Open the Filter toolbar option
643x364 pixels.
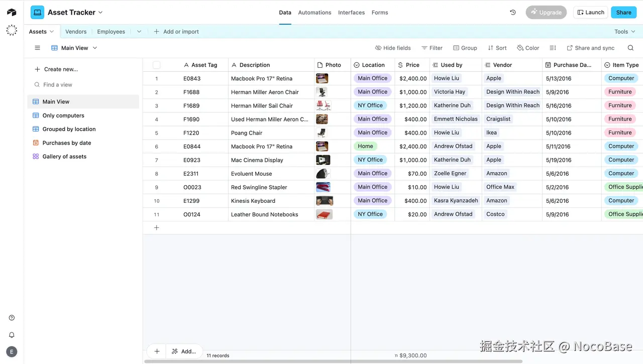tap(432, 48)
